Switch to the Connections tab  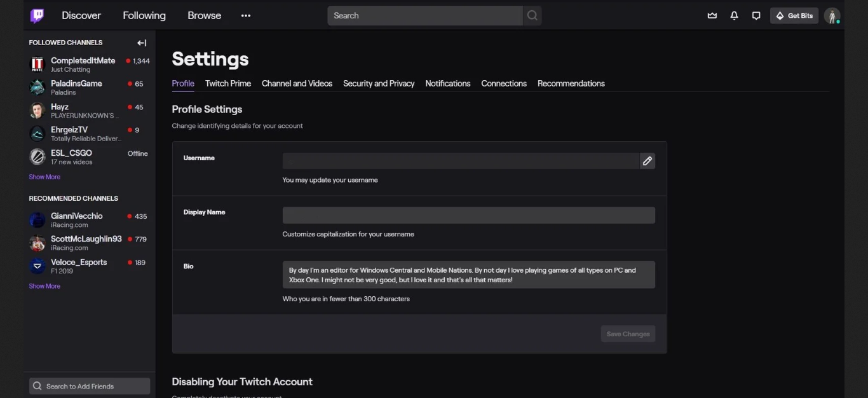point(504,83)
